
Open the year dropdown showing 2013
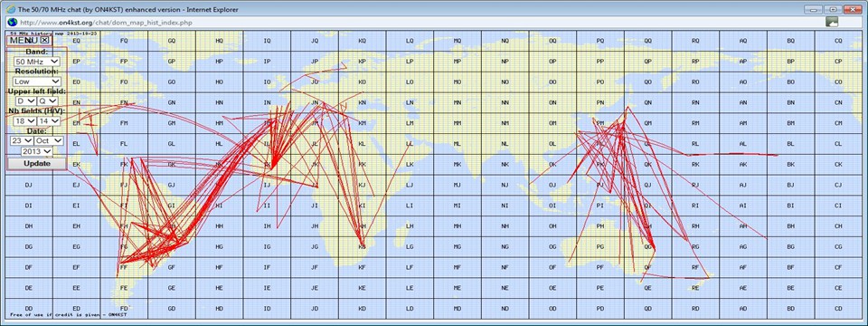coord(36,151)
